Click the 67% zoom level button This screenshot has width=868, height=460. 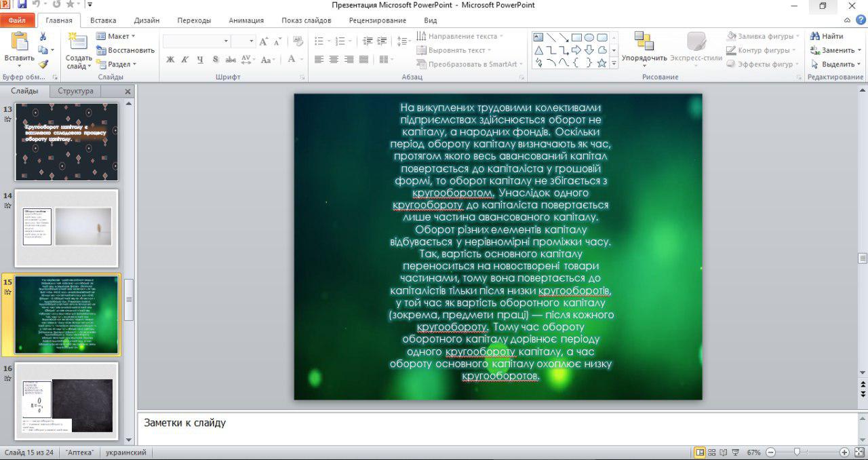[753, 453]
